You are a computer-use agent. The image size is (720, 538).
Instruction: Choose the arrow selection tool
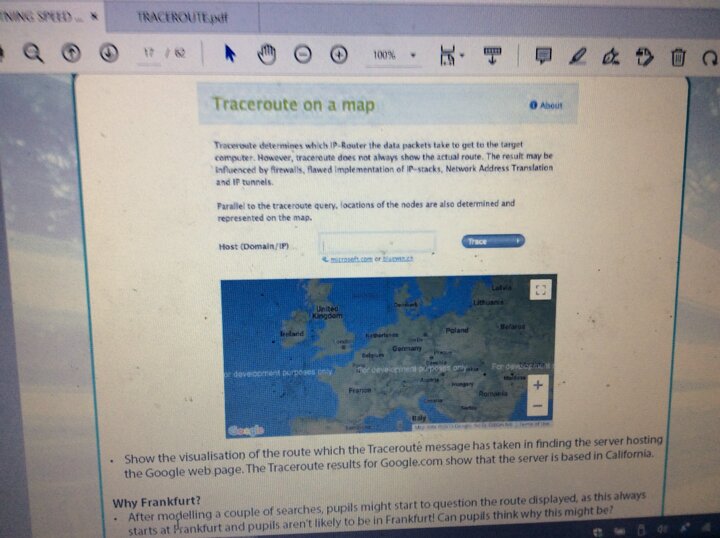coord(229,55)
